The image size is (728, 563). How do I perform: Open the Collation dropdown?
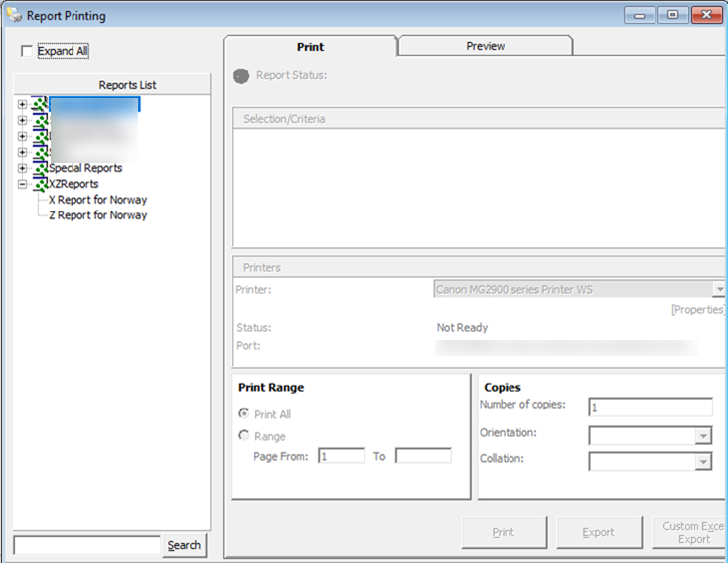click(703, 462)
